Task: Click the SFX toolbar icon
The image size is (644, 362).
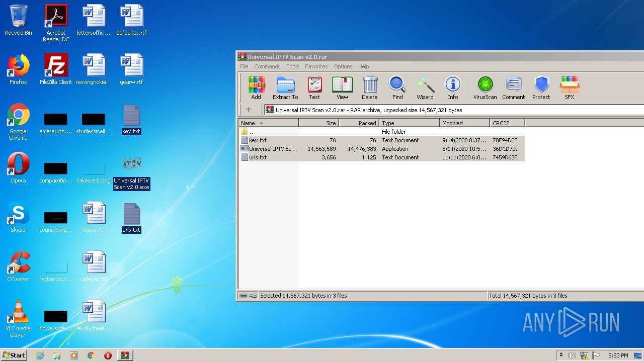Action: coord(569,88)
